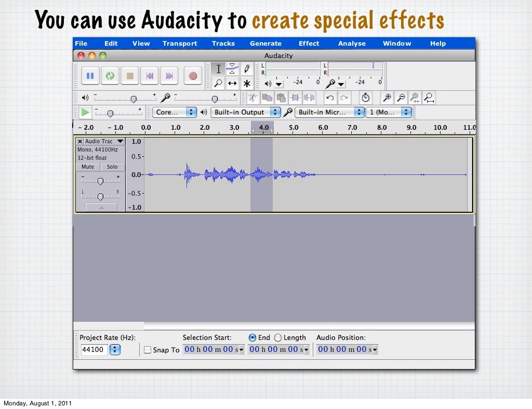This screenshot has width=532, height=409.
Task: Click the Redo arrow icon
Action: coord(344,98)
